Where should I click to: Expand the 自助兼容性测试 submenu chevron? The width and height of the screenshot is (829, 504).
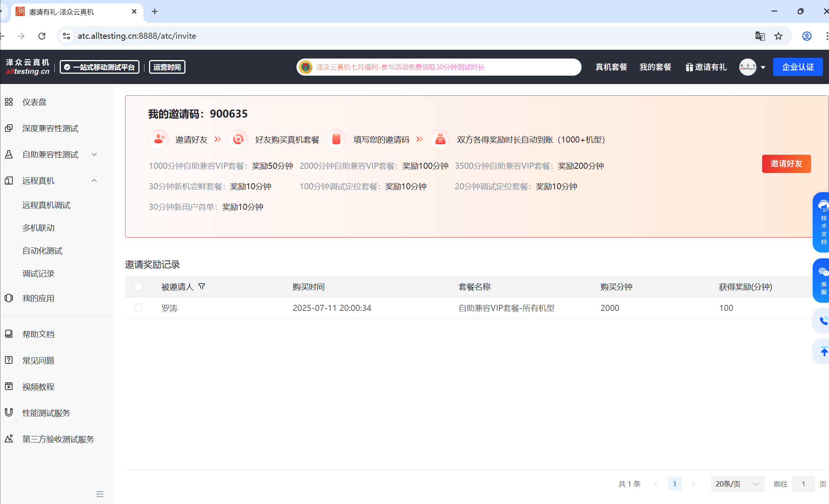(94, 154)
